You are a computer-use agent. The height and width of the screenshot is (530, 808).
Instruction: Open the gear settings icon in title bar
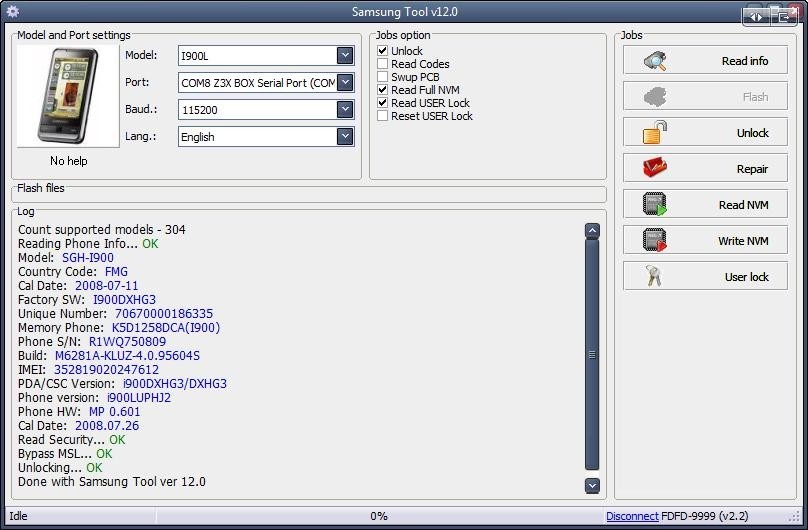13,11
